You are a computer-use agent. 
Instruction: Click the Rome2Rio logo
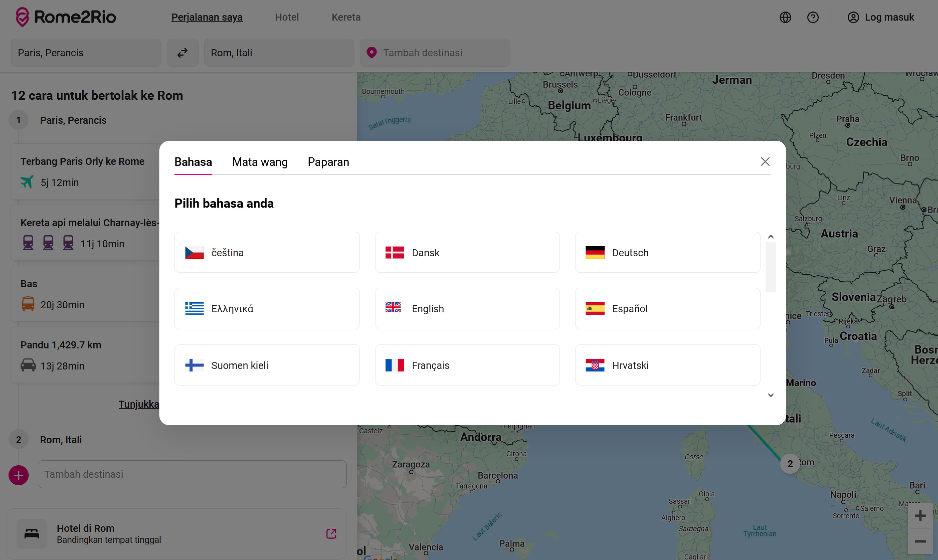click(x=66, y=17)
